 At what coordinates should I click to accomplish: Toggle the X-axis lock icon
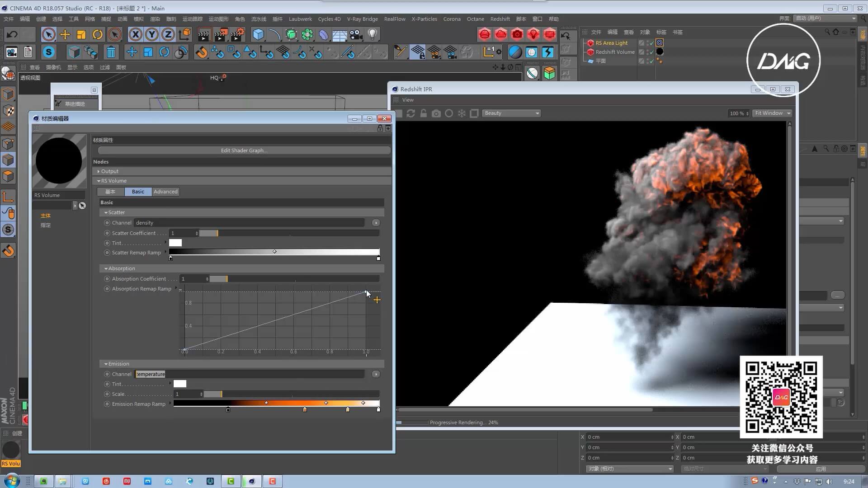tap(135, 34)
